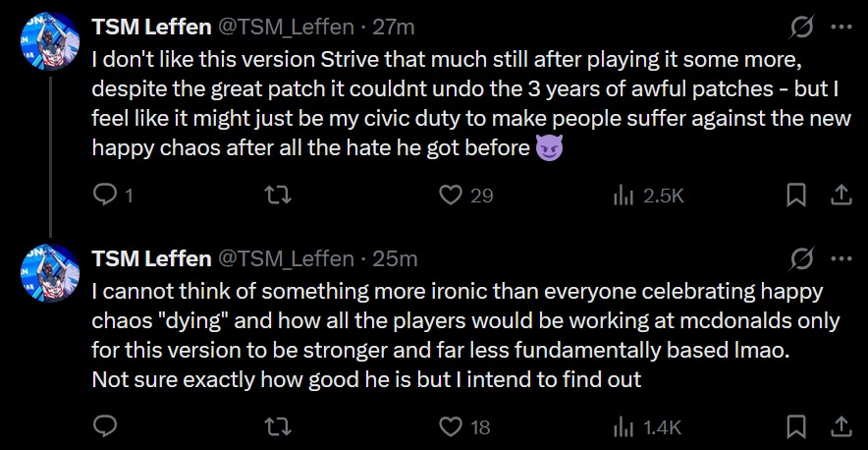Viewport: 868px width, 450px height.
Task: Open Grok icon on second tweet
Action: point(801,258)
